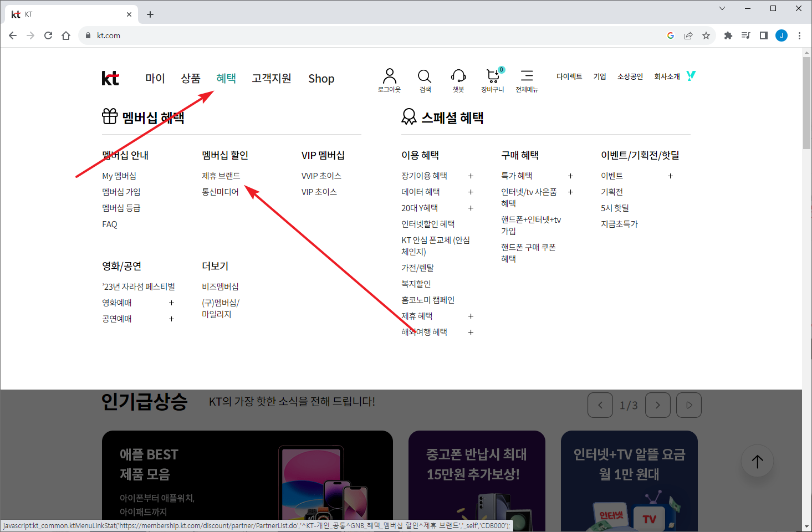
Task: Open 멤버십 가입 link
Action: click(x=121, y=192)
